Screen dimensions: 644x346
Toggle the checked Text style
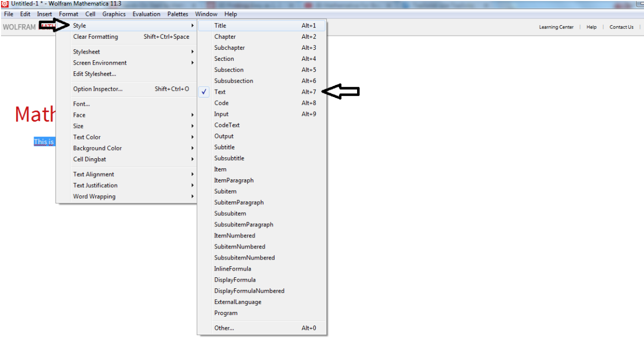262,92
